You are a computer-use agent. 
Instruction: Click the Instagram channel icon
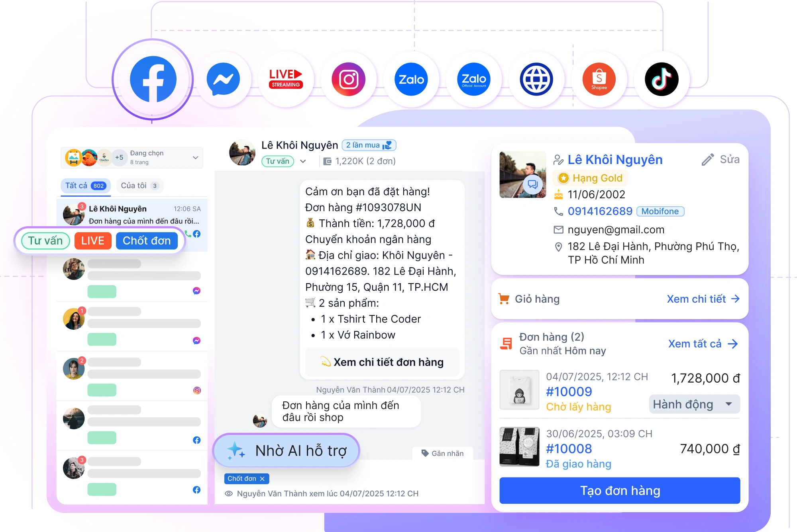coord(349,79)
